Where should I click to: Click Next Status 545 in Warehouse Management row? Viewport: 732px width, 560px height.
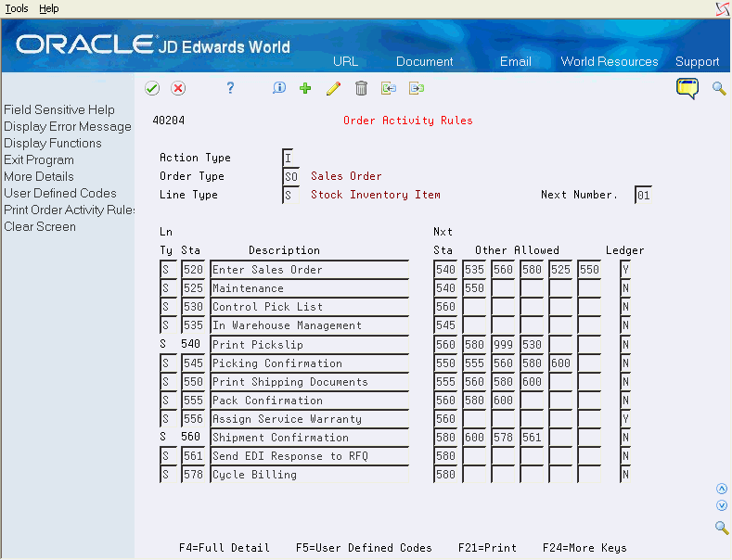click(445, 325)
